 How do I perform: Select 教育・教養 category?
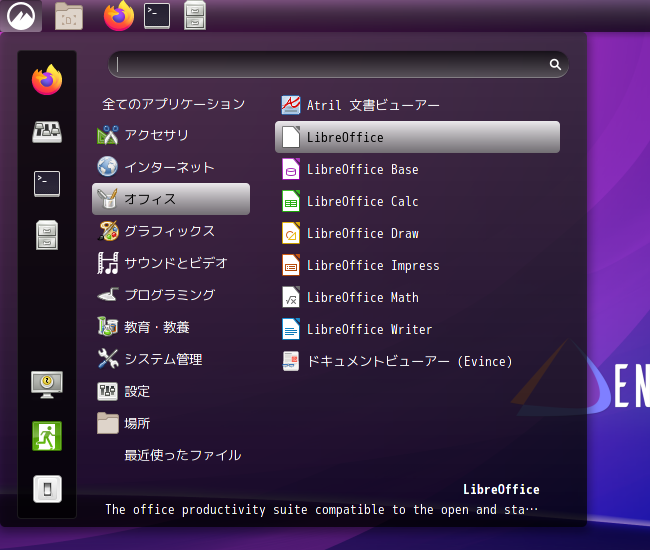tap(171, 327)
